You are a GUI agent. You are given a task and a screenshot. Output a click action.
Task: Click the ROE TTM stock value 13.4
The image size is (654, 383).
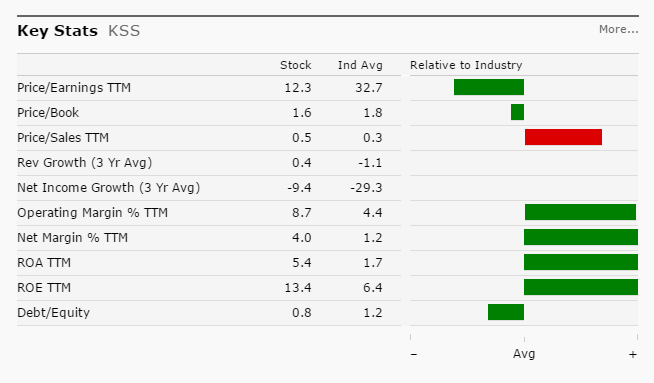(298, 287)
